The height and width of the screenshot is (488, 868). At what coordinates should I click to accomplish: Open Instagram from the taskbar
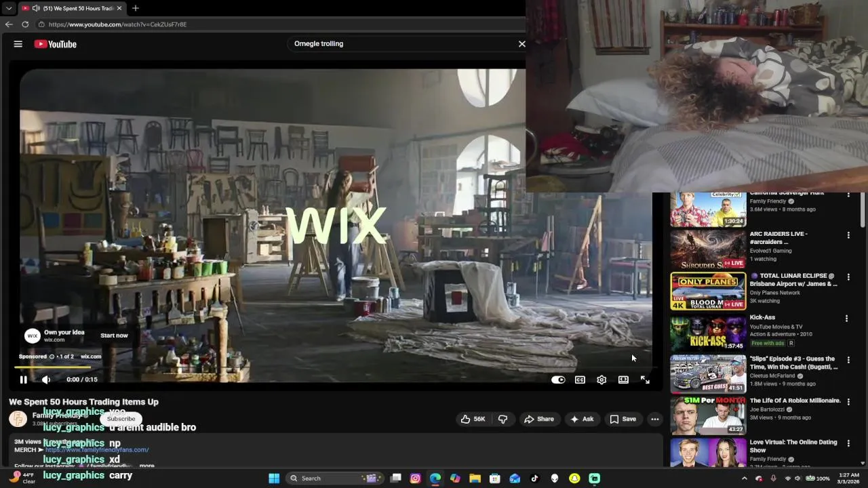(416, 479)
